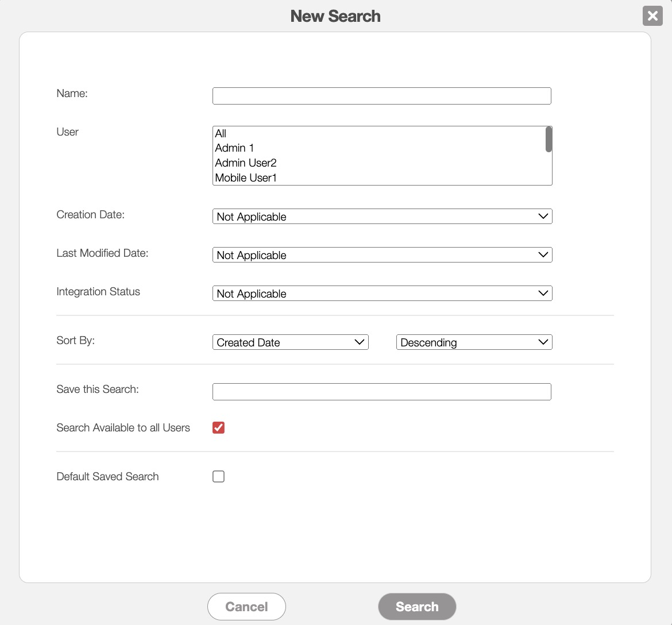
Task: Click the Last Modified Date chevron arrow
Action: [x=543, y=255]
